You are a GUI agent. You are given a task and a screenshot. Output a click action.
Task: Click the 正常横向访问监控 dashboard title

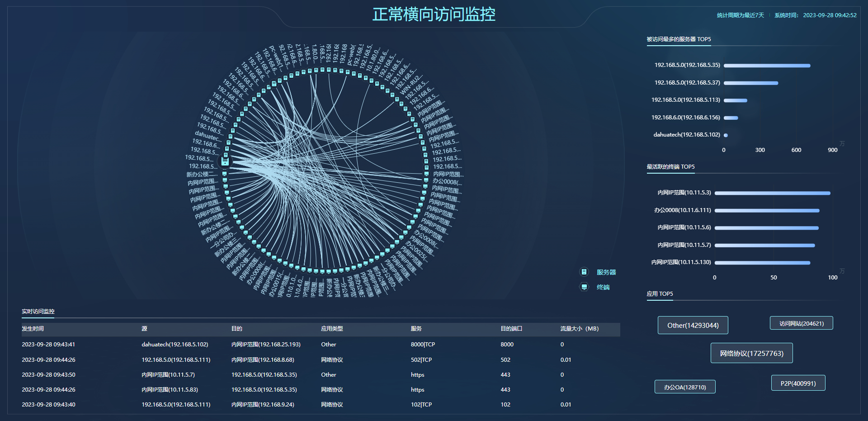click(434, 14)
